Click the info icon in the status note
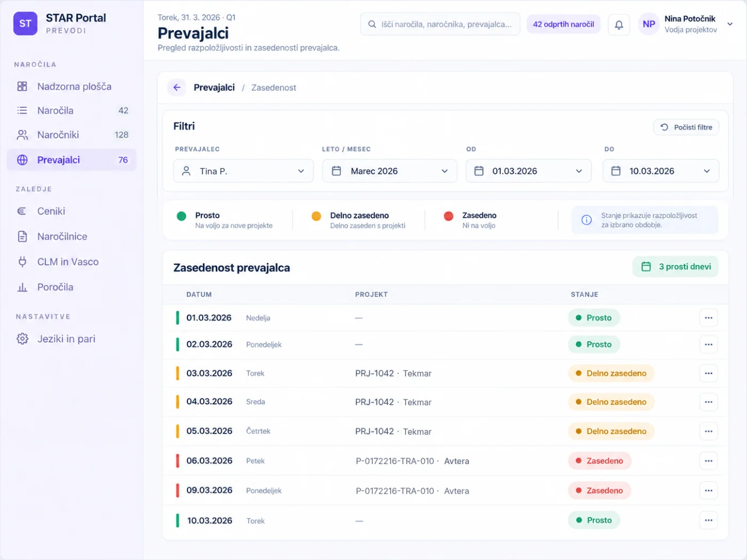 pyautogui.click(x=586, y=220)
